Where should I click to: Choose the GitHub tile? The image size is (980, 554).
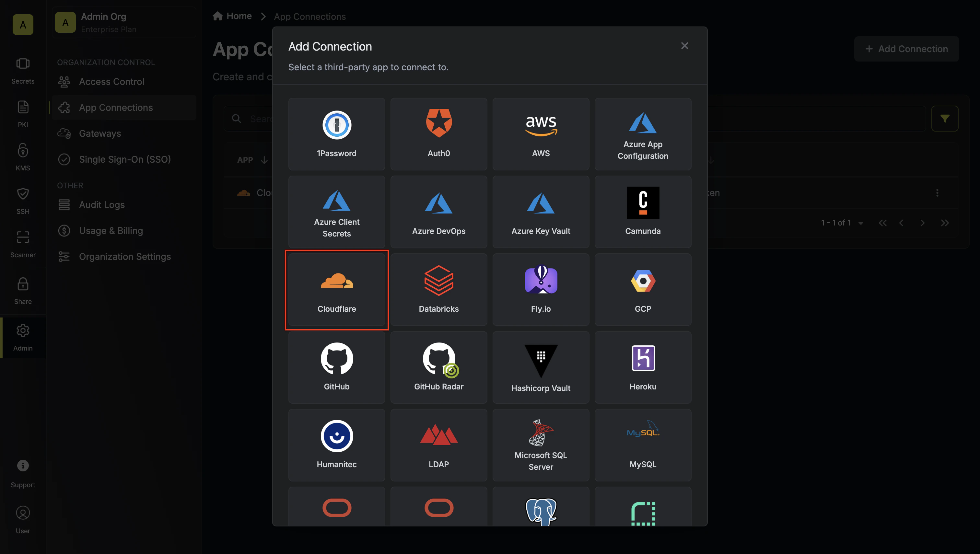(x=336, y=367)
